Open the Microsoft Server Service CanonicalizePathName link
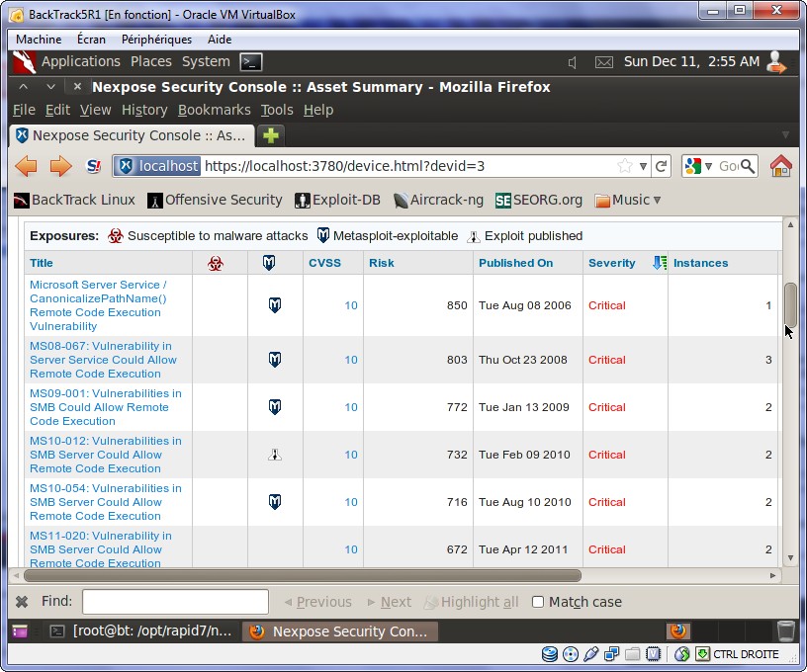807x672 pixels. pyautogui.click(x=98, y=305)
